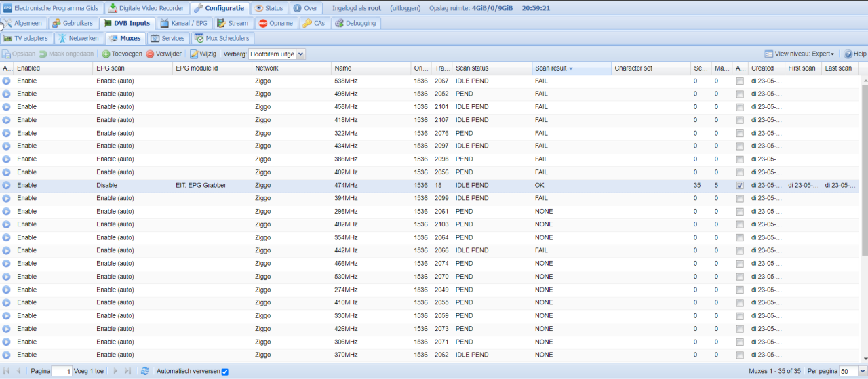Click play icon for 474MHz mux row
Viewport: 868px width, 379px height.
click(x=6, y=185)
